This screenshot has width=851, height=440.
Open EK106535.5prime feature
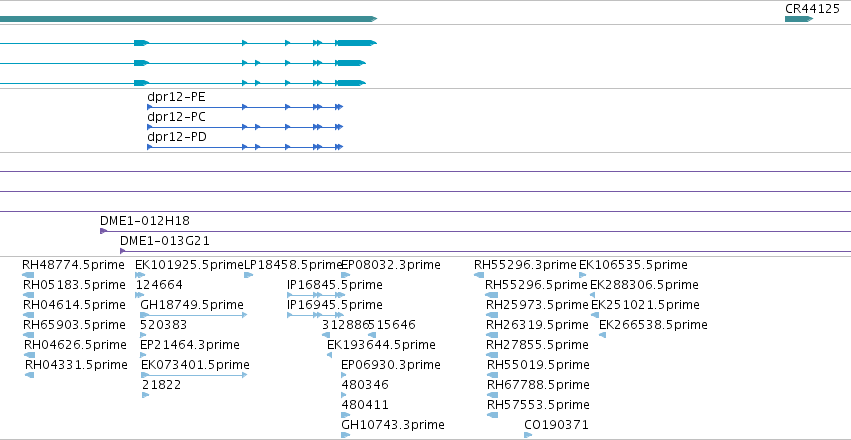pyautogui.click(x=633, y=265)
